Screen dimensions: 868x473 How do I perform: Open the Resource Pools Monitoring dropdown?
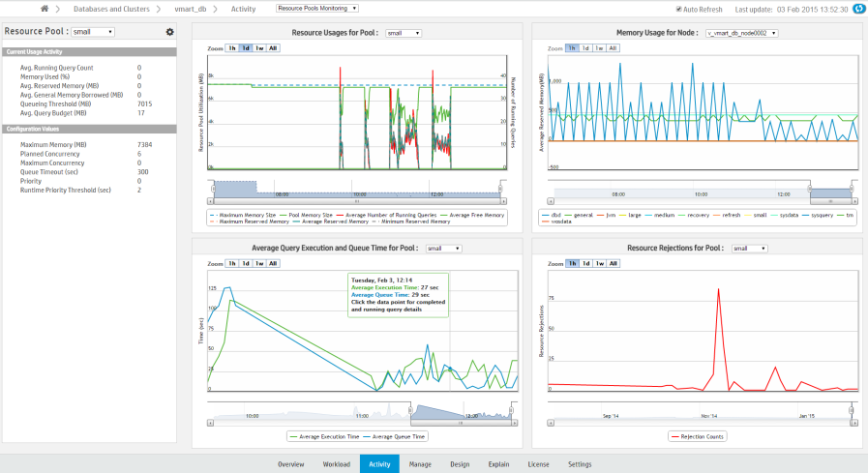[x=316, y=9]
